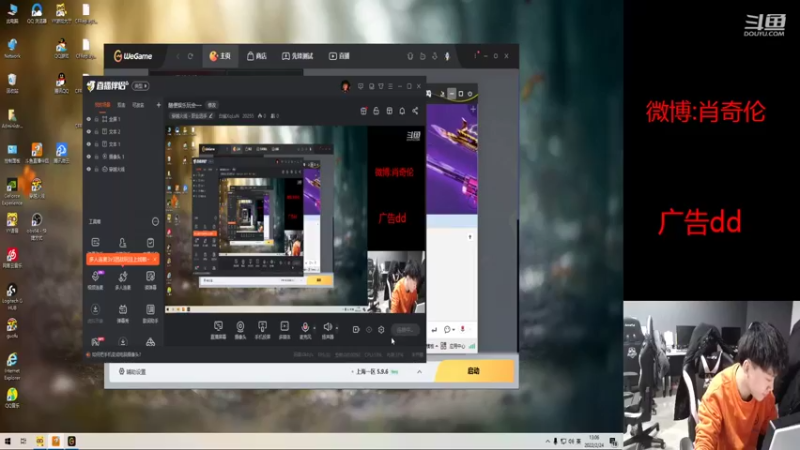Hide the 文本1 source with its eye icon
The width and height of the screenshot is (800, 450).
[x=89, y=144]
